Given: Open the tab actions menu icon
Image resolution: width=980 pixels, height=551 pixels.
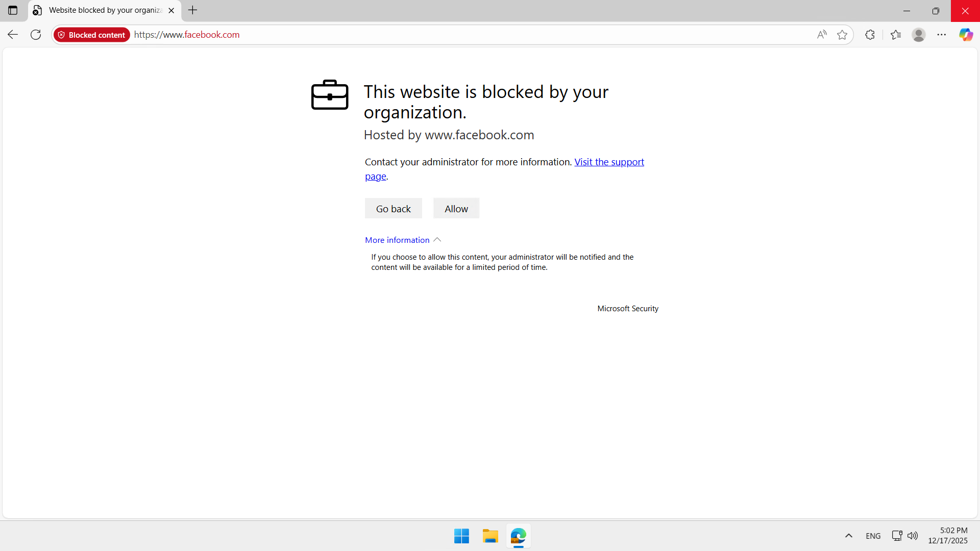Looking at the screenshot, I should tap(13, 10).
